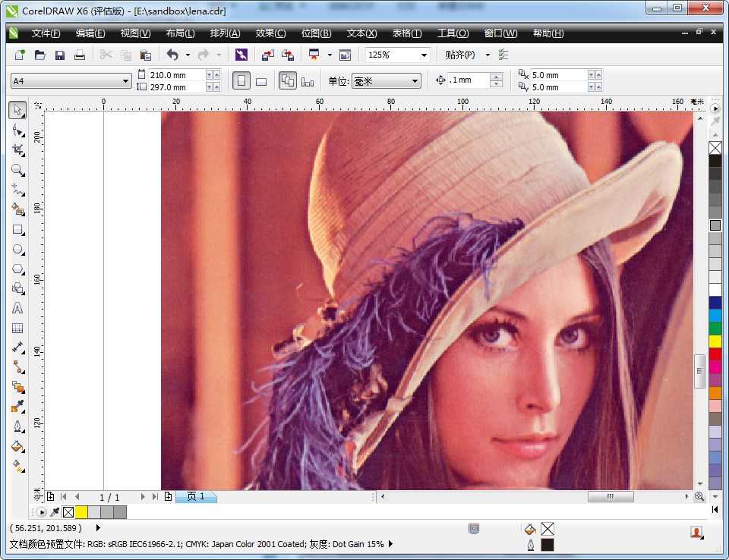Select the Connector tool

pyautogui.click(x=17, y=367)
